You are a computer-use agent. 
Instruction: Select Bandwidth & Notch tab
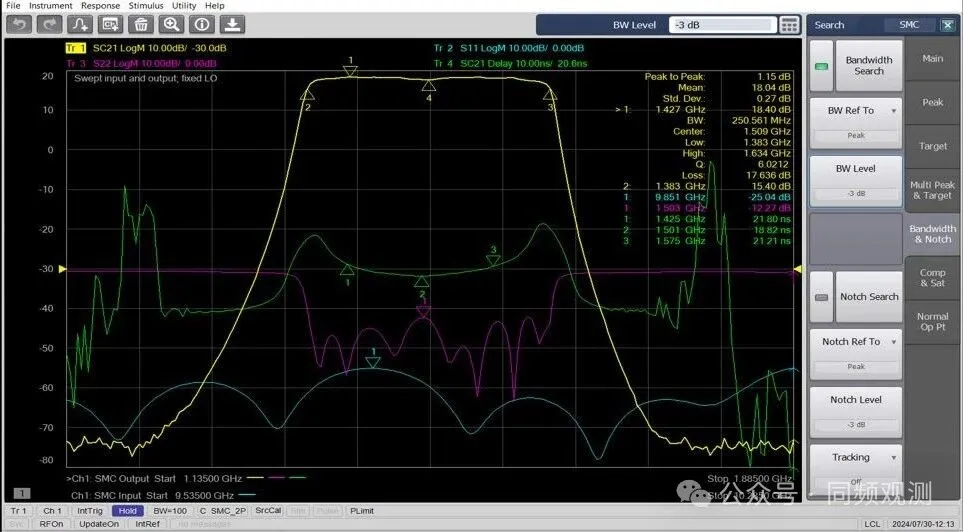932,234
